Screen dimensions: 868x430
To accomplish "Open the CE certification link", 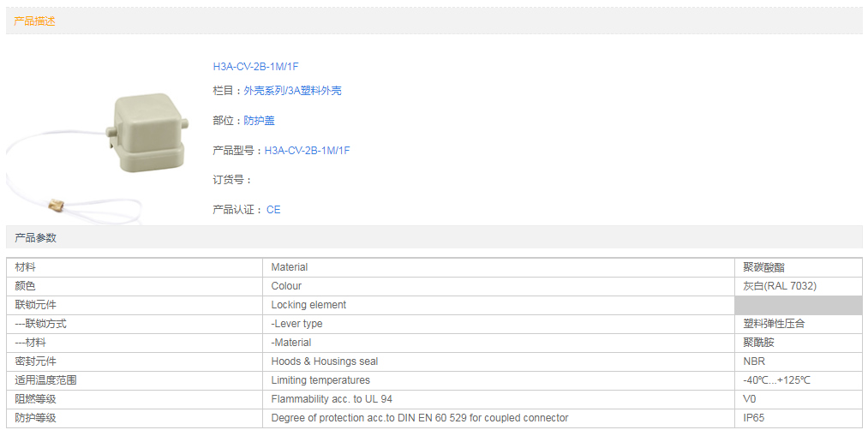I will (273, 210).
